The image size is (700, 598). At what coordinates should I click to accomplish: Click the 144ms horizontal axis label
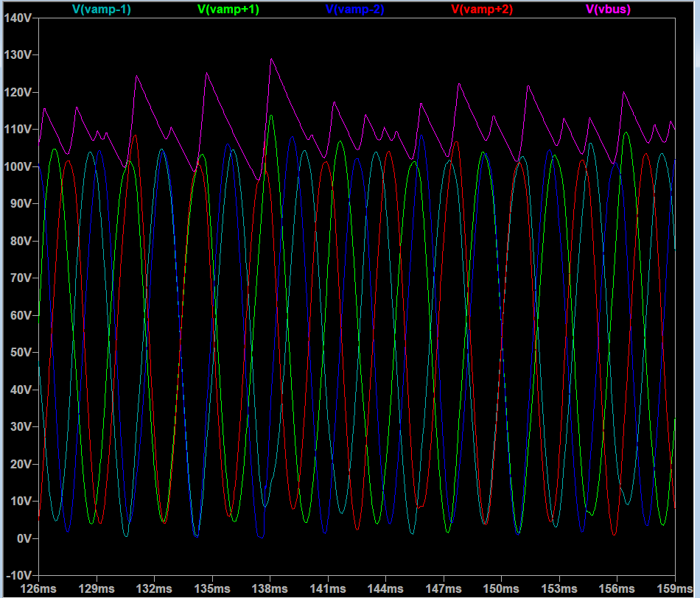tap(385, 589)
